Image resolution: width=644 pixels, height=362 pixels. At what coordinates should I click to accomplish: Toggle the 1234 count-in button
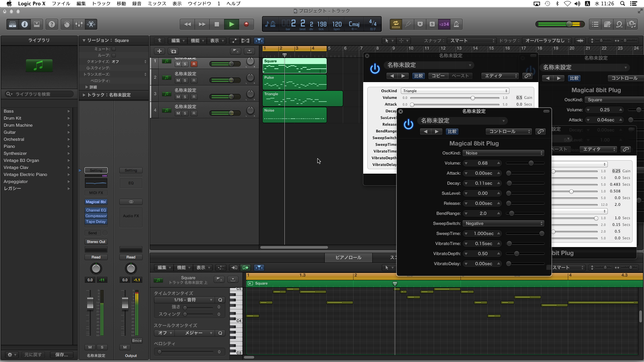[444, 24]
